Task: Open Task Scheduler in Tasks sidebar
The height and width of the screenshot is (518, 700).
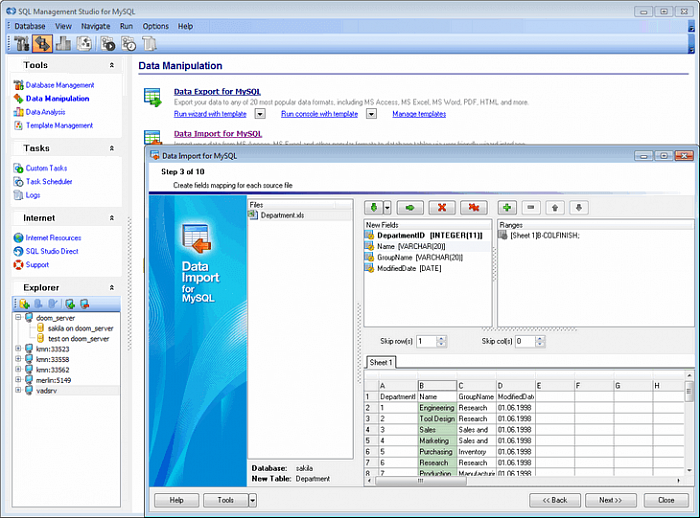Action: point(49,182)
